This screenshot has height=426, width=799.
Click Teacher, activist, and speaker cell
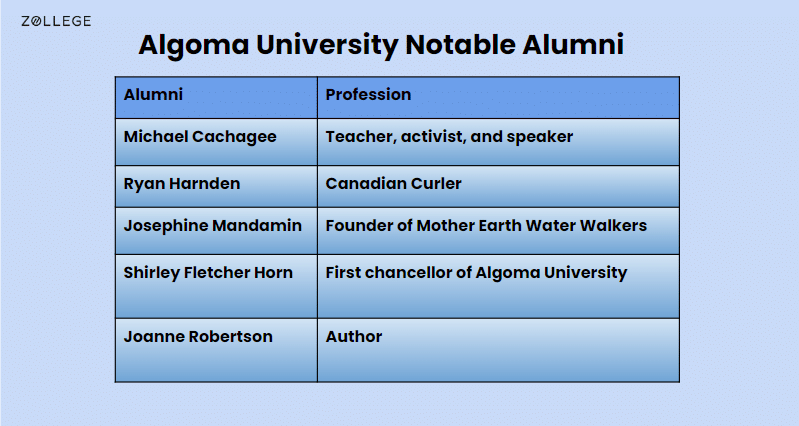[498, 142]
